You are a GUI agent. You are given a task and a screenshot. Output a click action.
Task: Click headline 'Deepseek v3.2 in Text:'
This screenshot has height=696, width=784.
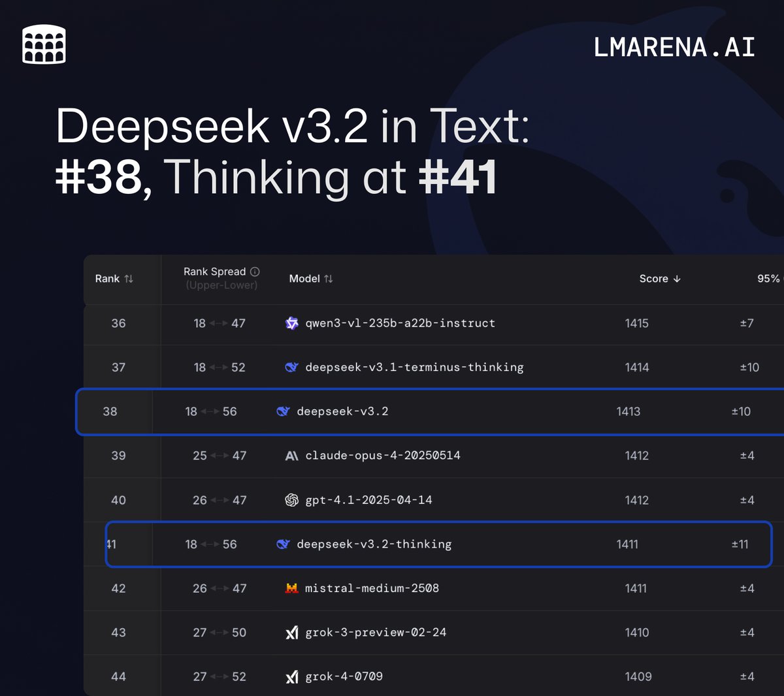(x=292, y=126)
